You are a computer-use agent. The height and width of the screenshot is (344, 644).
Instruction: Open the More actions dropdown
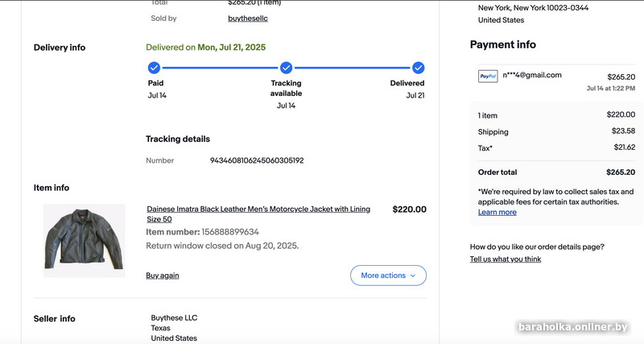click(x=388, y=276)
